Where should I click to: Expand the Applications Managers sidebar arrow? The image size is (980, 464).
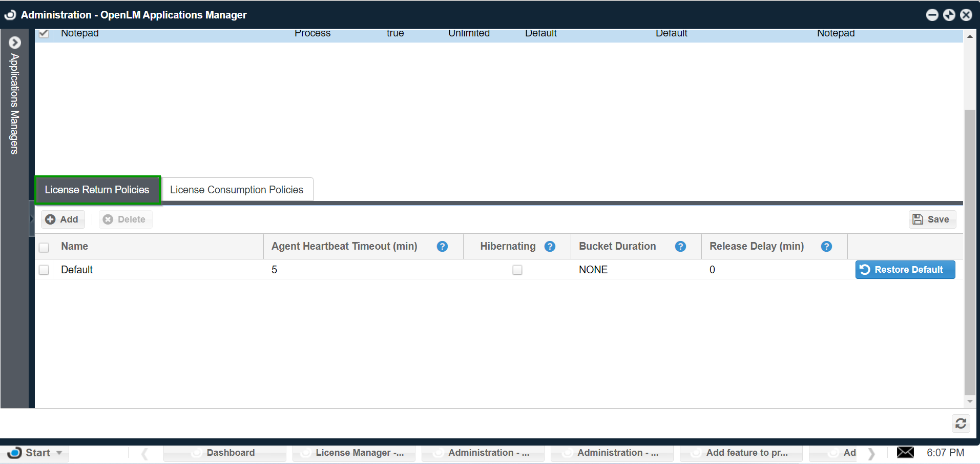tap(15, 43)
